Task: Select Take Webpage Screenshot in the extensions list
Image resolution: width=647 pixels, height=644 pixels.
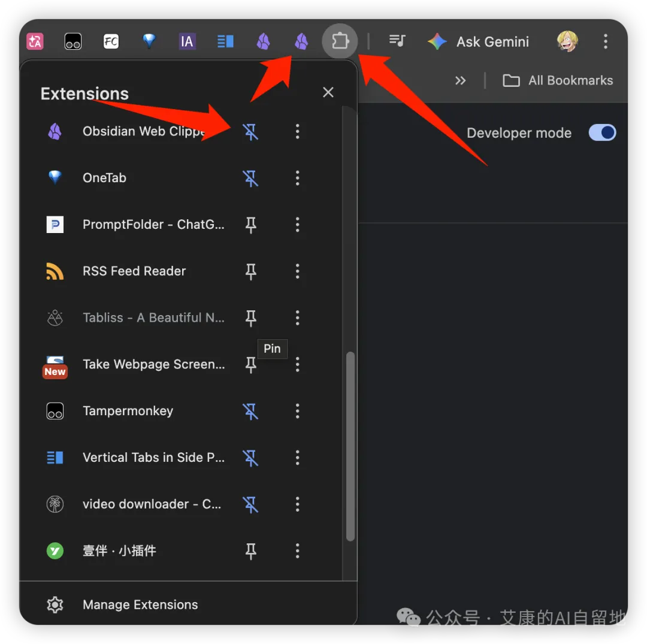Action: (x=153, y=364)
